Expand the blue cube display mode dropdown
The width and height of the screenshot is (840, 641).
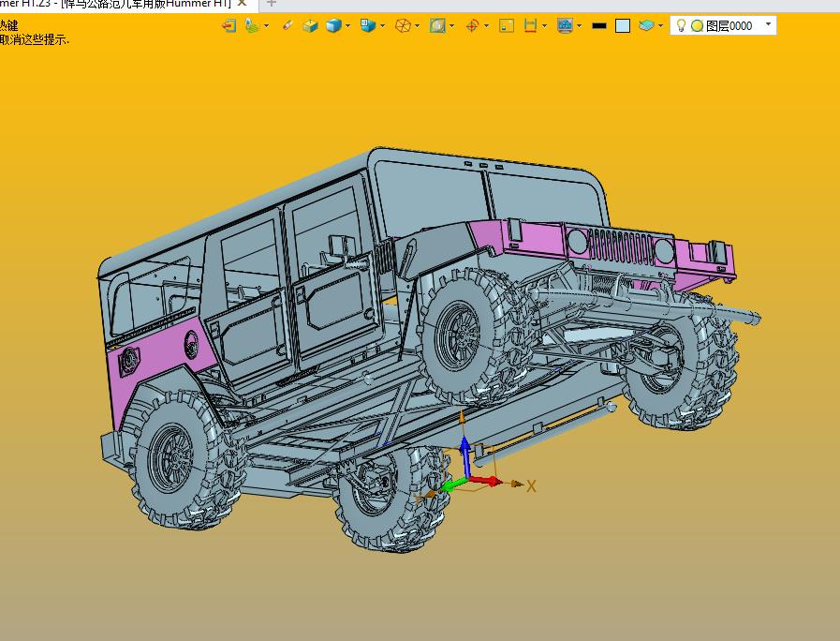[x=348, y=25]
